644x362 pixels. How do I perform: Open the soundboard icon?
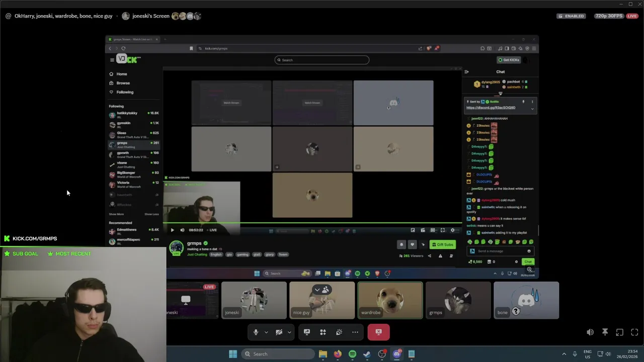[339, 332]
